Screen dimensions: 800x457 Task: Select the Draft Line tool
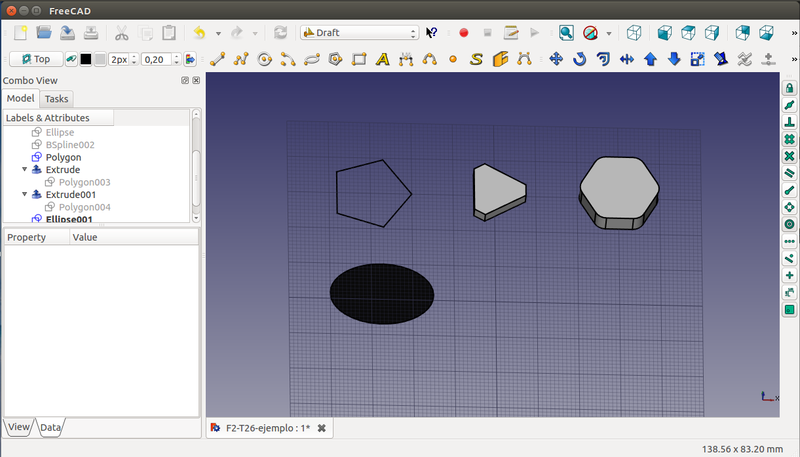(217, 59)
